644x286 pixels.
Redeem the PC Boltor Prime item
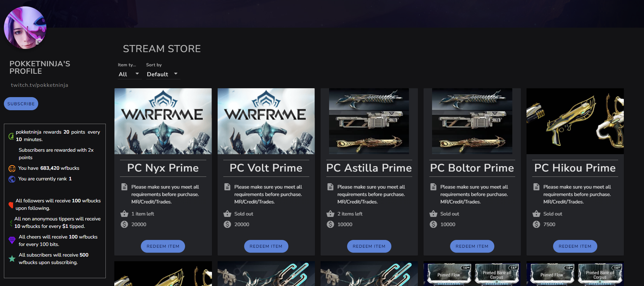[x=472, y=246]
